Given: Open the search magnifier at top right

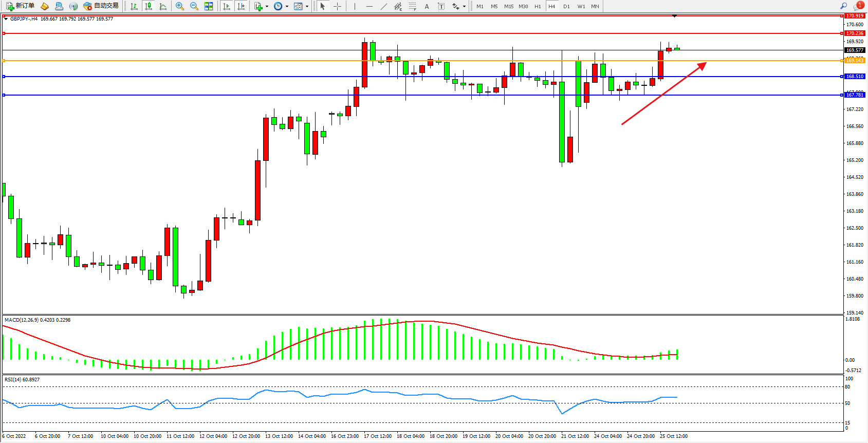Looking at the screenshot, I should (x=843, y=6).
